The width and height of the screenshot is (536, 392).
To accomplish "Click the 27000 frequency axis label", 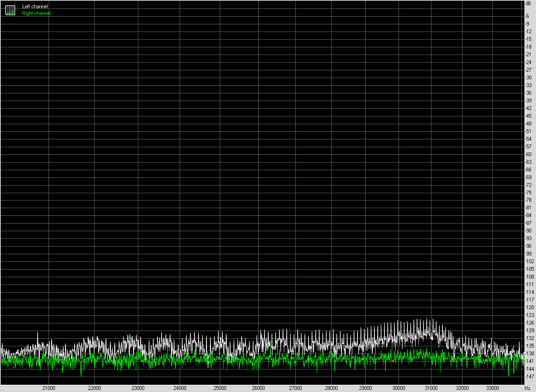I will pos(295,388).
